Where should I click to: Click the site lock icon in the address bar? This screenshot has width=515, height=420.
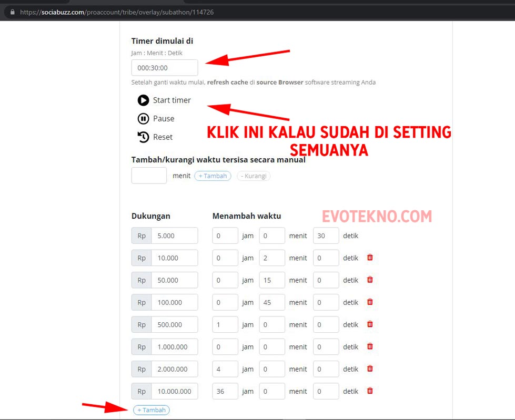[x=13, y=12]
